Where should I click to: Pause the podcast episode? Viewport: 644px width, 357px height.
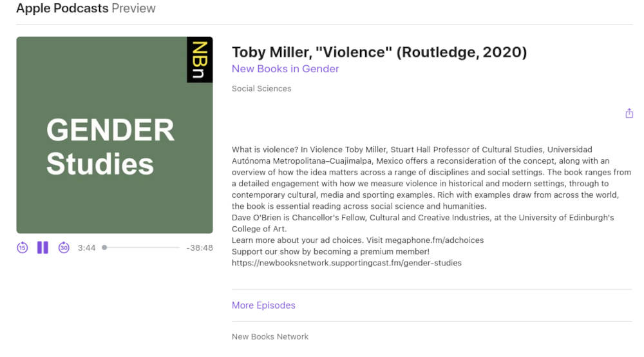tap(43, 247)
